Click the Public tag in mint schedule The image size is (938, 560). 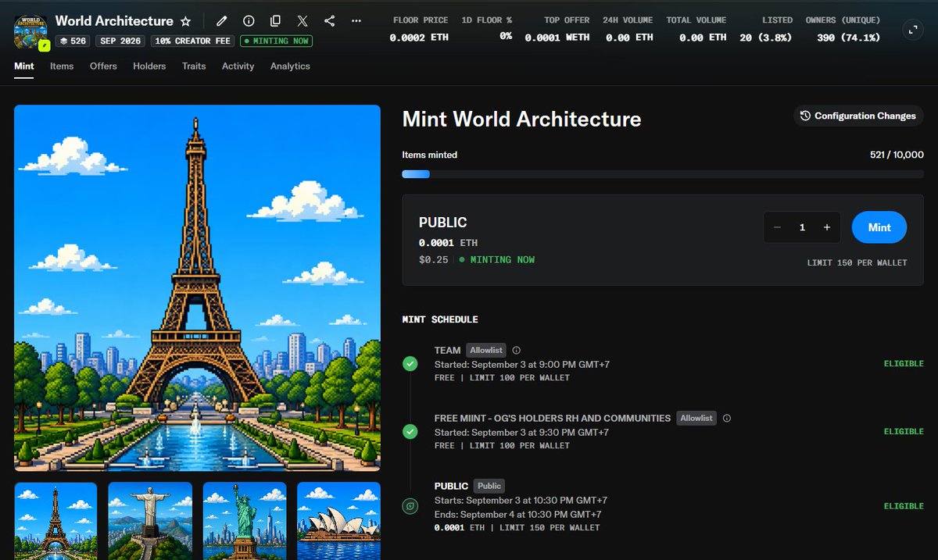489,486
